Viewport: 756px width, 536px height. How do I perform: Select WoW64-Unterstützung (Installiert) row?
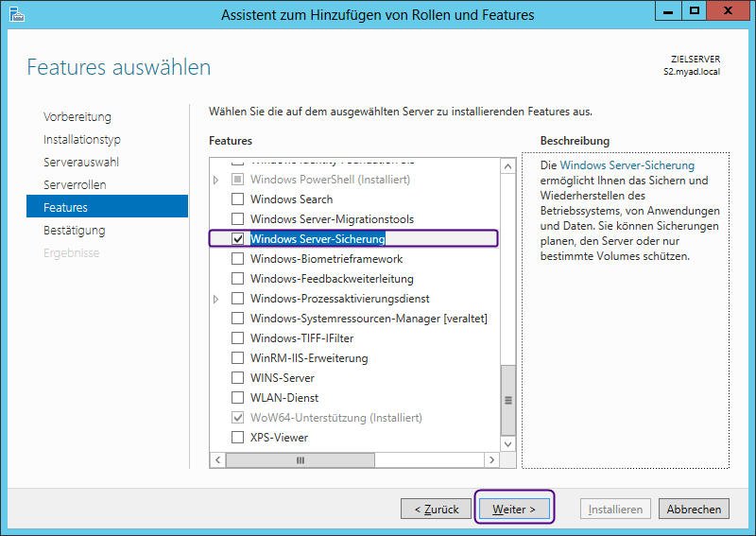click(x=336, y=418)
